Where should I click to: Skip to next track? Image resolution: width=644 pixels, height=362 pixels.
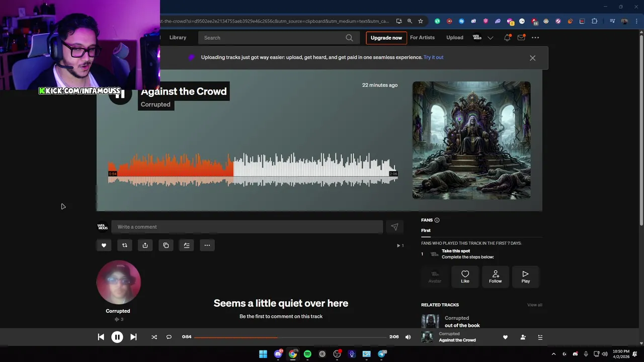click(133, 337)
